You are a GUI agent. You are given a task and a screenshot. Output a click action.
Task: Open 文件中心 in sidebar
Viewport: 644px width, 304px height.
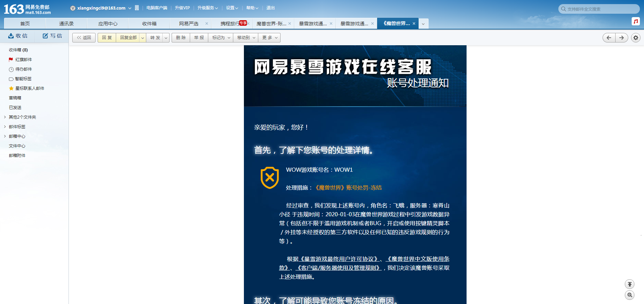point(17,146)
